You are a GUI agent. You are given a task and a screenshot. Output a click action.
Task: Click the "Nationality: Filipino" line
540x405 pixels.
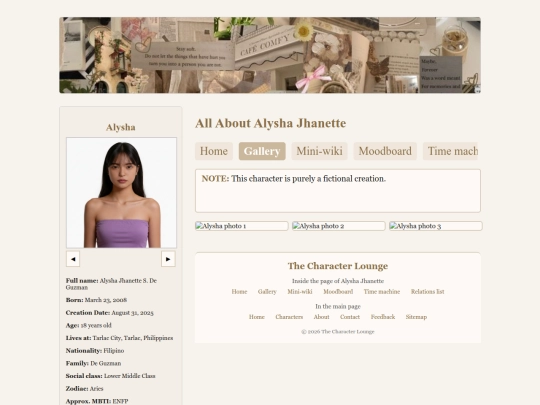coord(95,351)
